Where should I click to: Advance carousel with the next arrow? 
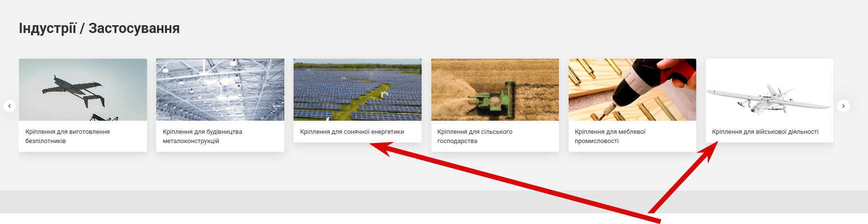point(843,106)
